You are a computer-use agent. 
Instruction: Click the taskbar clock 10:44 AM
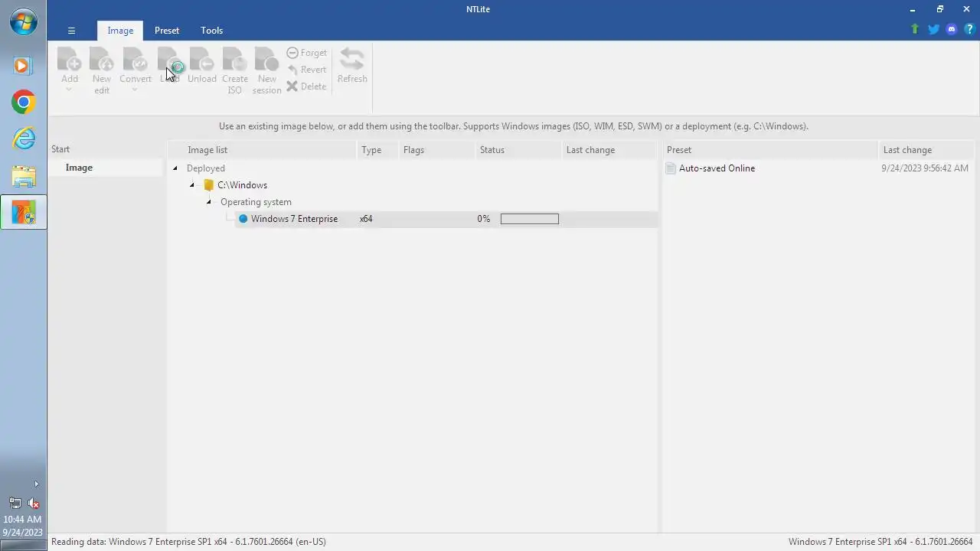23,520
